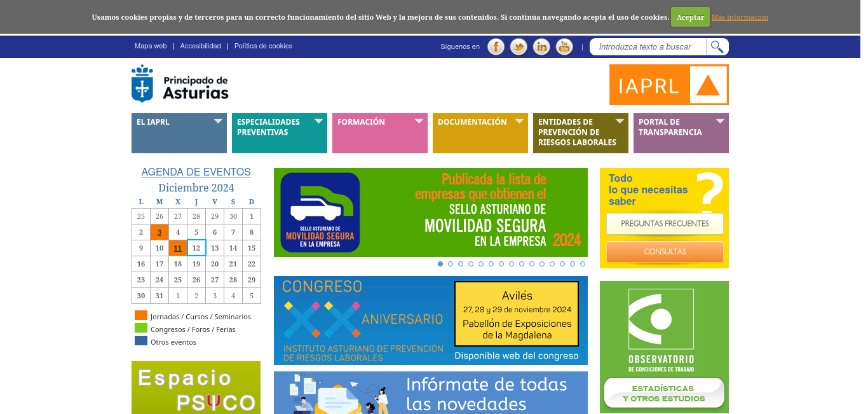Click the IAPRL orange logo
The height and width of the screenshot is (414, 868).
pyautogui.click(x=669, y=85)
